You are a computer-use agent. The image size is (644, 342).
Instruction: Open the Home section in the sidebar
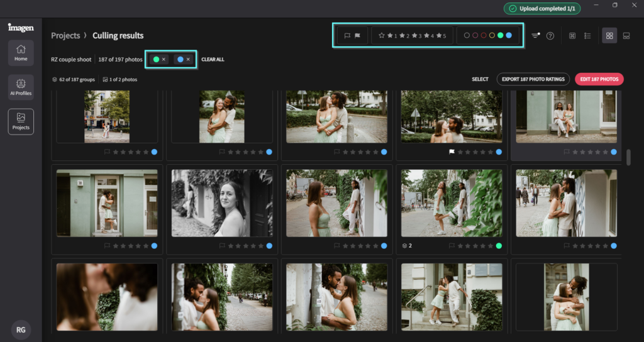point(21,53)
